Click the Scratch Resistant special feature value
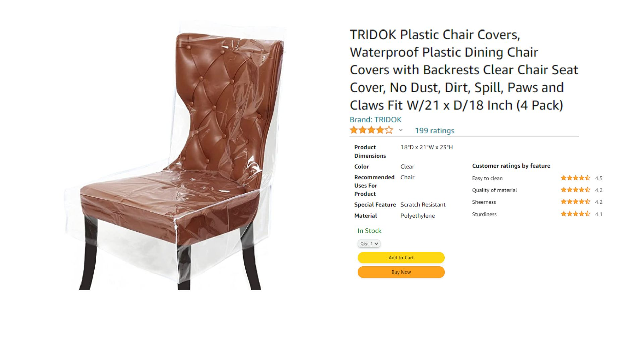Viewport: 644px width, 362px height. point(423,205)
